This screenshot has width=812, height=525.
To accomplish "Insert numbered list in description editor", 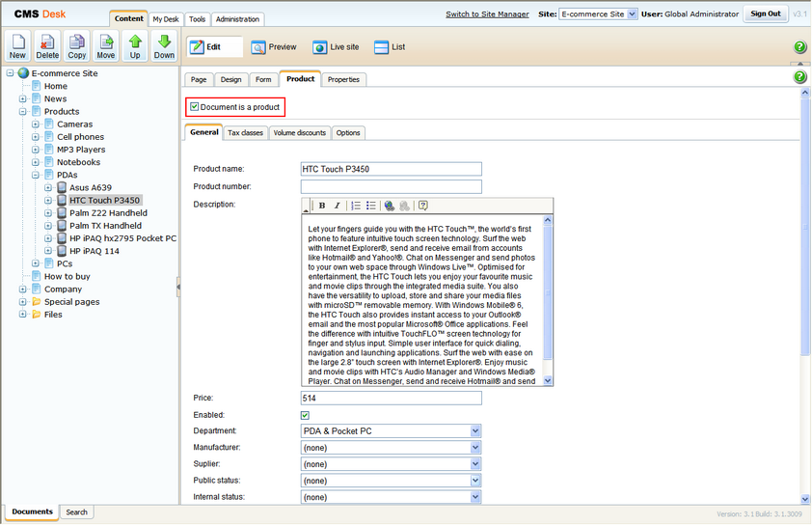I will pos(356,206).
